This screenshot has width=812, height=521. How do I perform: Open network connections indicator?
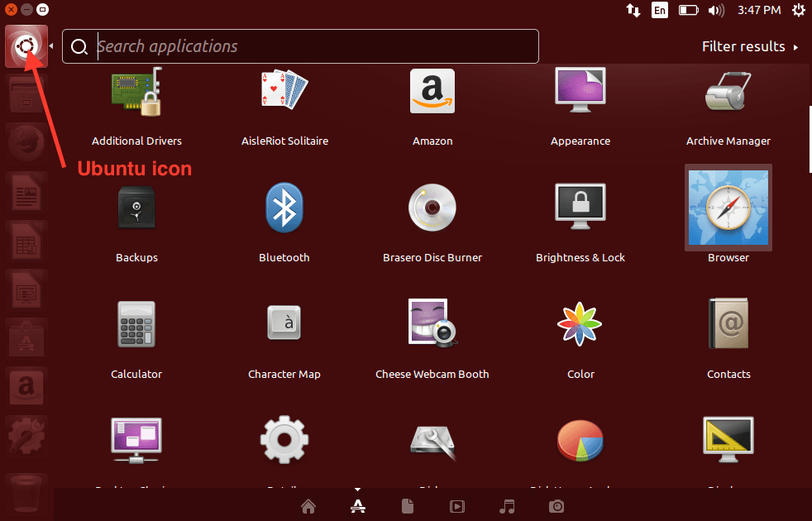click(x=633, y=11)
